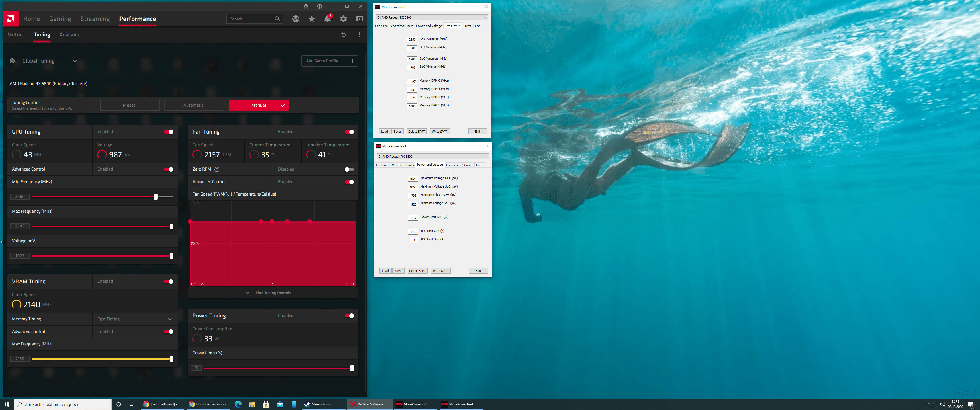Open the bug report icon
The image size is (980, 410).
(306, 7)
